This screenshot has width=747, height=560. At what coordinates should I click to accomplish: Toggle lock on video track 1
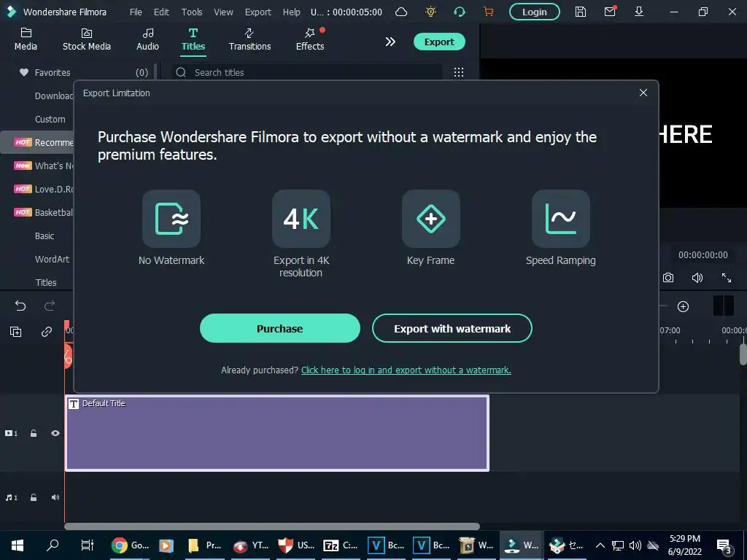34,433
